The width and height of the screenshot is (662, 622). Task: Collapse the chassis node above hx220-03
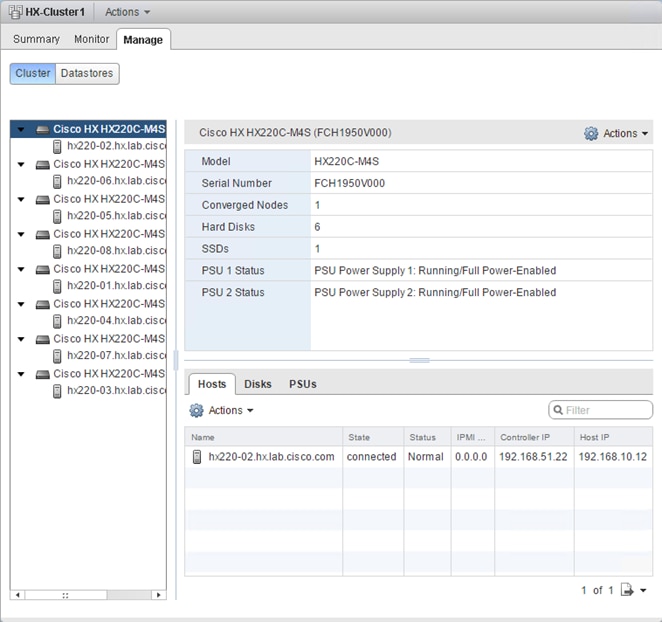21,374
